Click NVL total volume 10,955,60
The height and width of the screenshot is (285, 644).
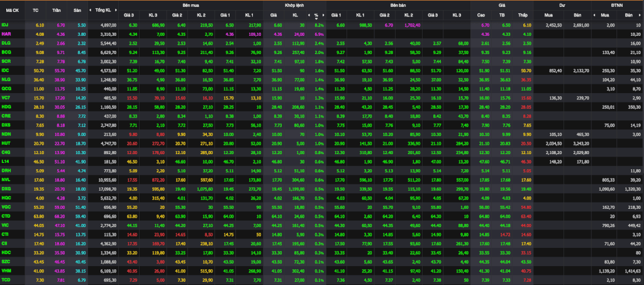pos(108,179)
